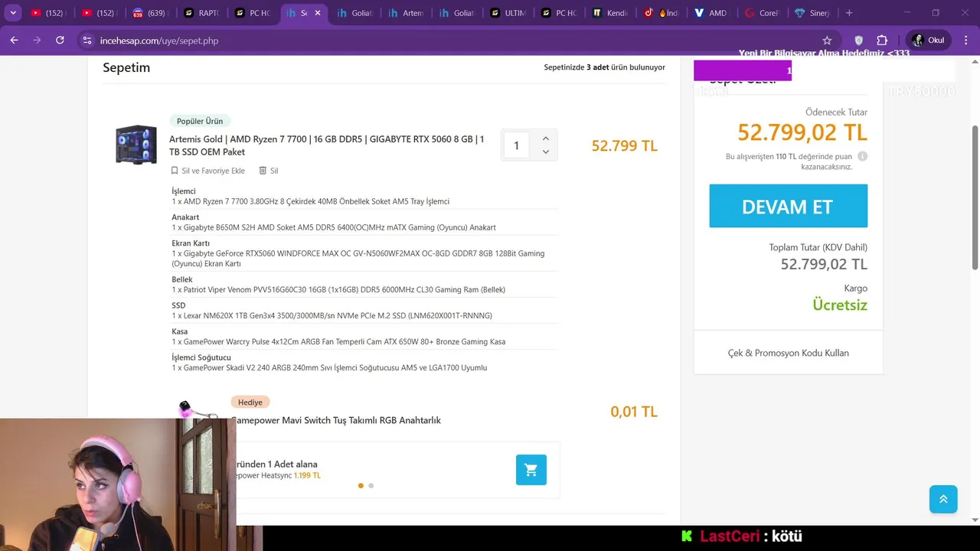
Task: Click the quantity input showing 1
Action: pyautogui.click(x=516, y=145)
